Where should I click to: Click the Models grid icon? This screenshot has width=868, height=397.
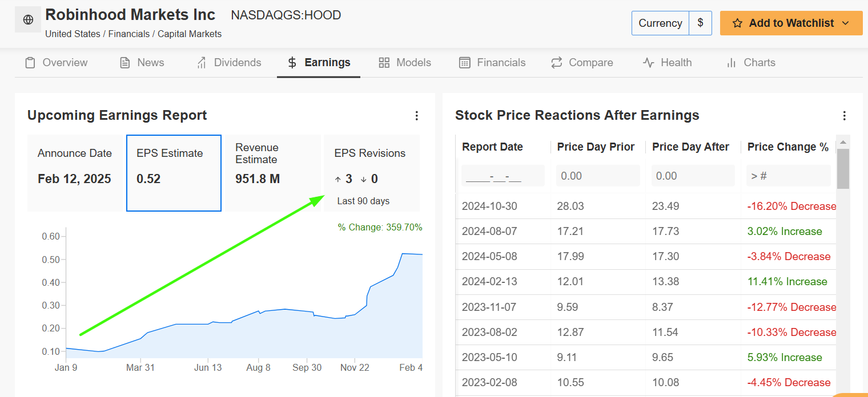point(384,63)
